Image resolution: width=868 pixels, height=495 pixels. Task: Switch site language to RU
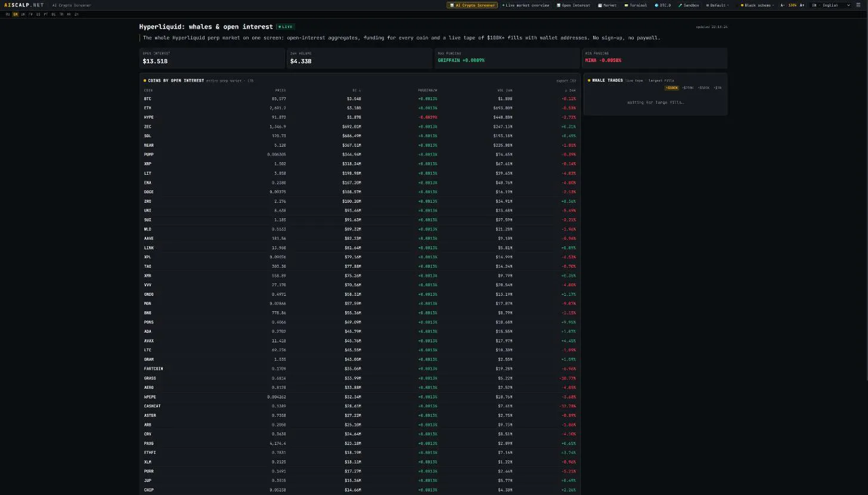(8, 14)
